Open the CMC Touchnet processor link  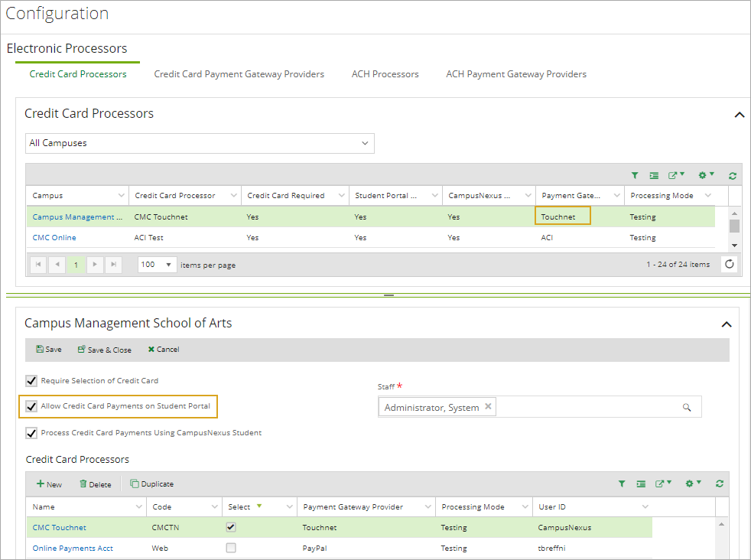pyautogui.click(x=59, y=527)
